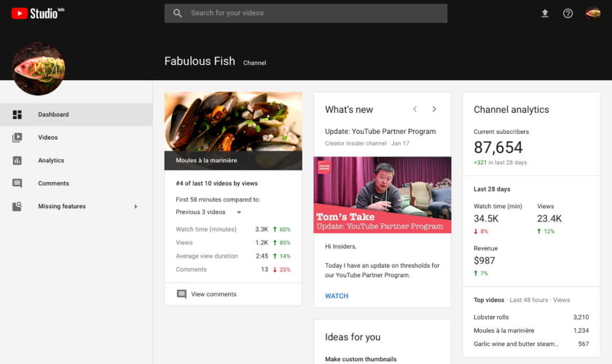This screenshot has height=364, width=612.
Task: Open Analytics from the sidebar menu
Action: pos(51,161)
